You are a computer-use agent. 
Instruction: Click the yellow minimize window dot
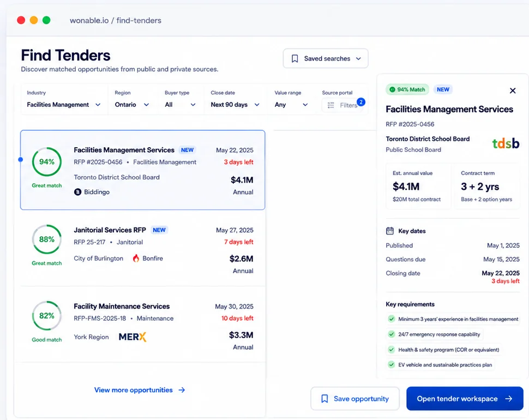[34, 20]
